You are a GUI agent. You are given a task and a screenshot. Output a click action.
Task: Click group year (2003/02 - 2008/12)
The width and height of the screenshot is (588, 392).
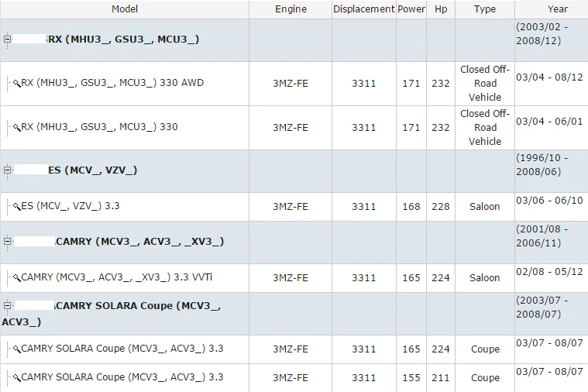click(x=542, y=34)
